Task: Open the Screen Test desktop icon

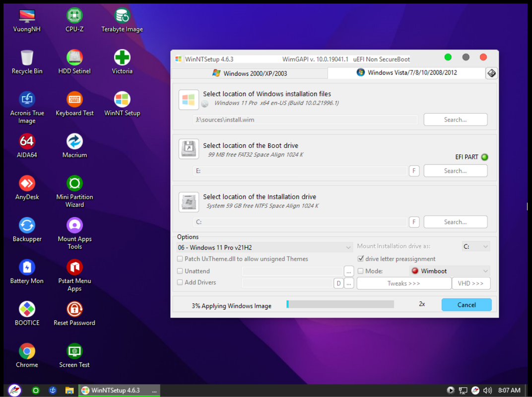Action: [74, 356]
